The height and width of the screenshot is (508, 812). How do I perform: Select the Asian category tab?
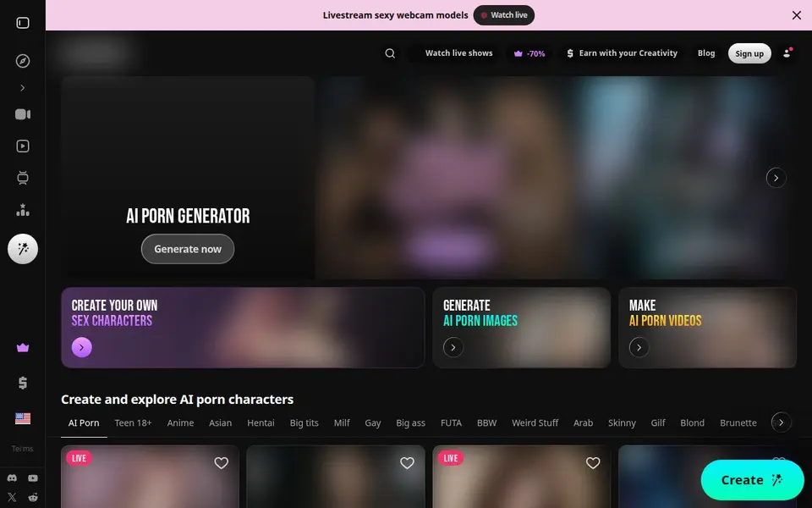(x=220, y=423)
